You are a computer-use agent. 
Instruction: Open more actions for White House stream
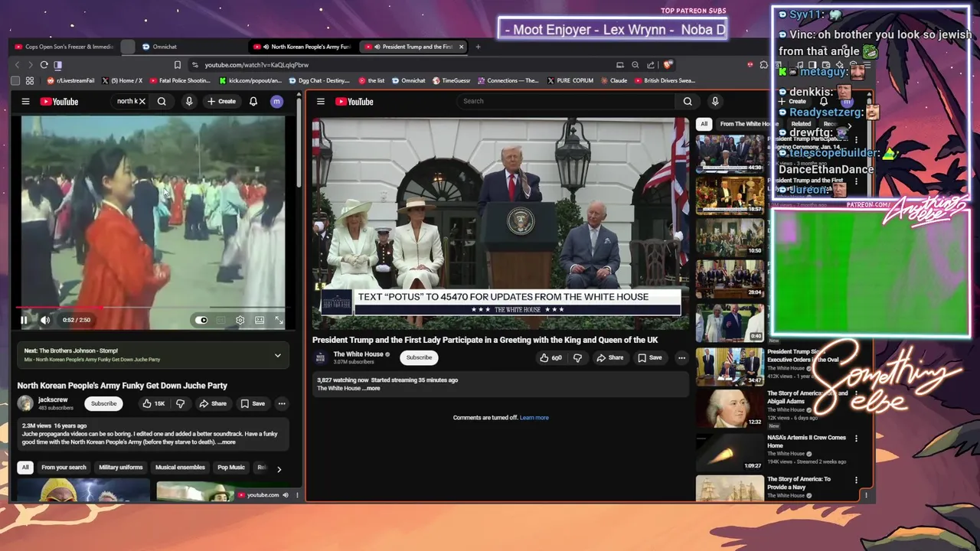click(x=681, y=357)
